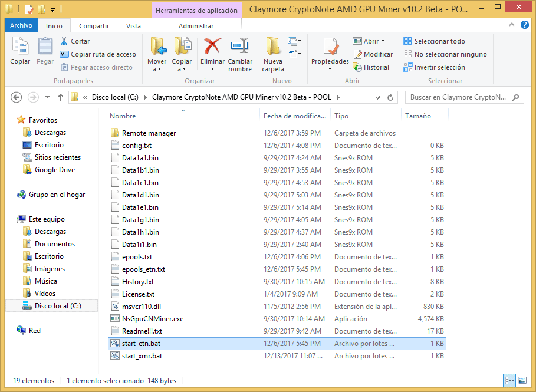Image resolution: width=536 pixels, height=392 pixels.
Task: Click the Copiar clipboard icon
Action: (20, 46)
